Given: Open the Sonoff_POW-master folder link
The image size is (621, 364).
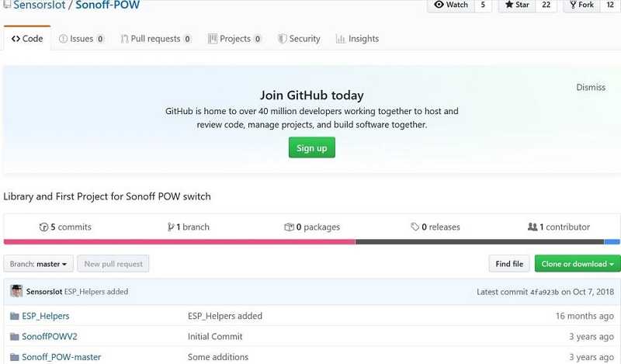Looking at the screenshot, I should pos(61,357).
